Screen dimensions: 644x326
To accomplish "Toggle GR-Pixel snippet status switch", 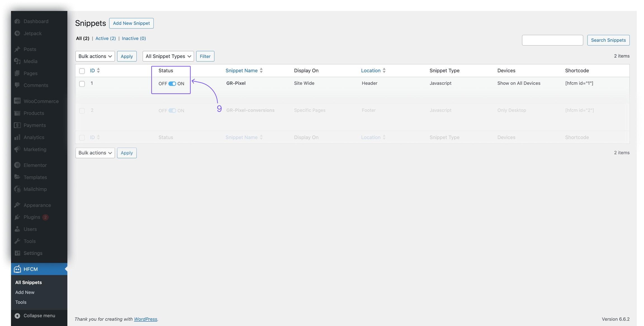I will coord(172,83).
